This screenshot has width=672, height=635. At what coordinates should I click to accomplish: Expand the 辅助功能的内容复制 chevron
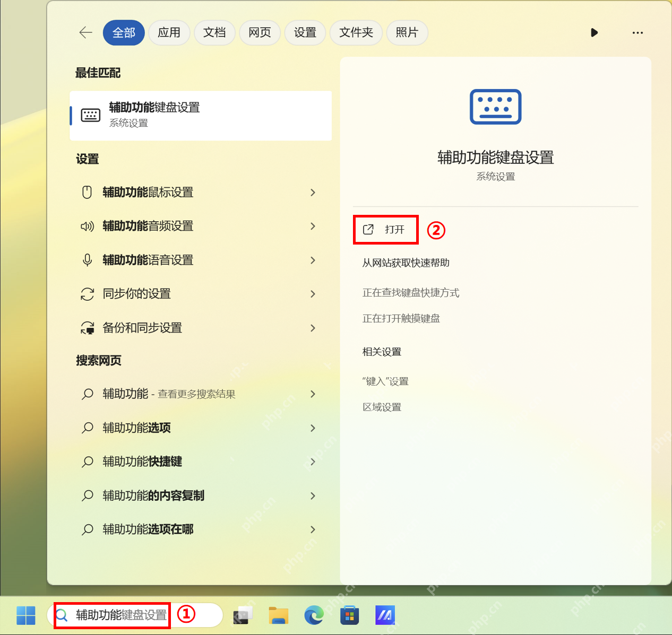click(x=313, y=495)
